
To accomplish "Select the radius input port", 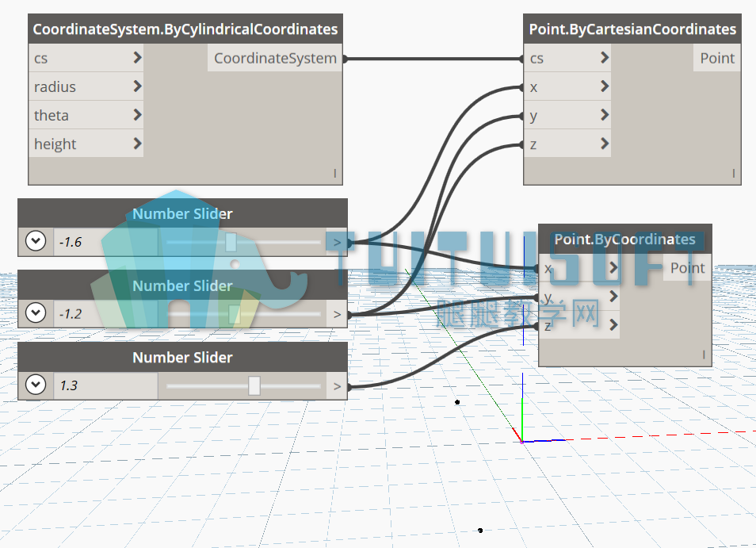I will (x=86, y=86).
